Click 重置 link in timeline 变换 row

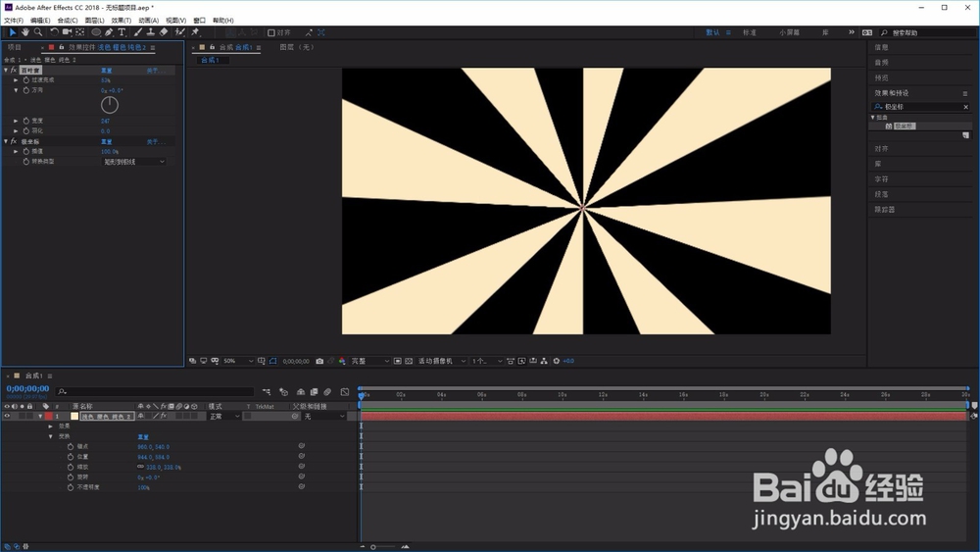point(142,437)
